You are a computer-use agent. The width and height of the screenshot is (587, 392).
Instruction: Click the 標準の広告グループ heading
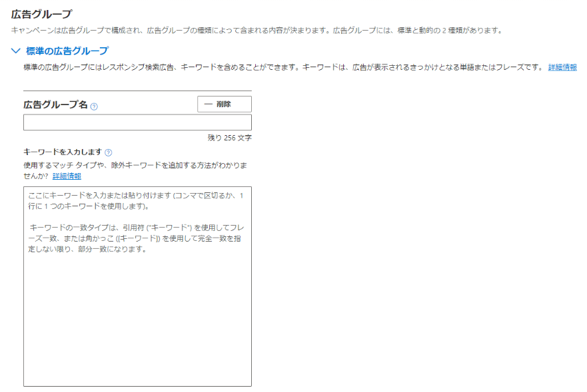[x=67, y=51]
